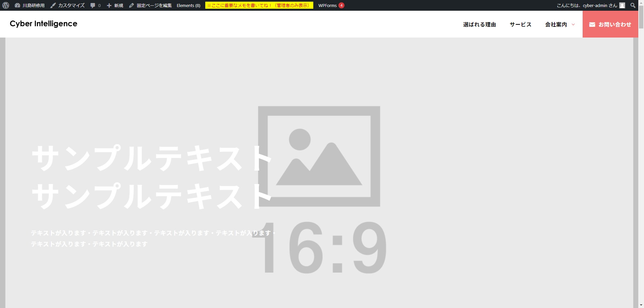Viewport: 644px width, 308px height.
Task: Click the plus icon next to 新規
Action: (x=109, y=5)
